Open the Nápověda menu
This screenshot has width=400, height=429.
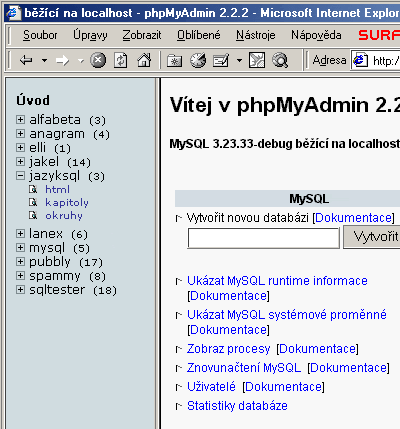(x=316, y=35)
